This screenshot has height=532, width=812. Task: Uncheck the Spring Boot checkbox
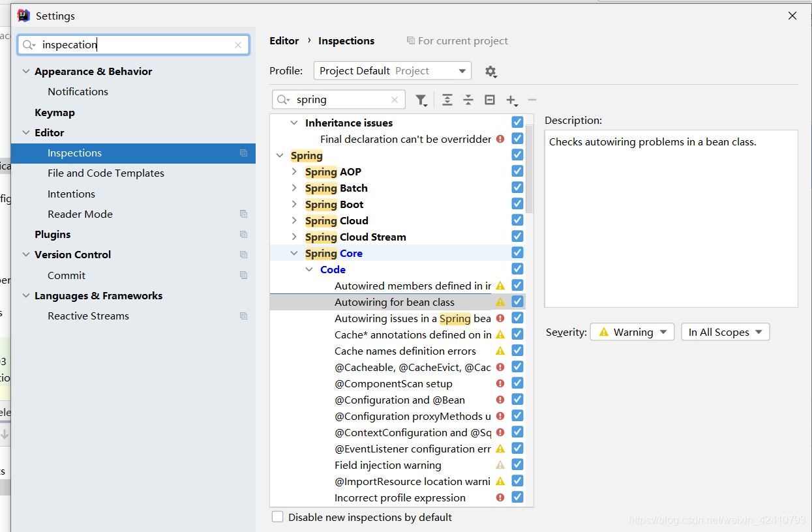click(517, 203)
